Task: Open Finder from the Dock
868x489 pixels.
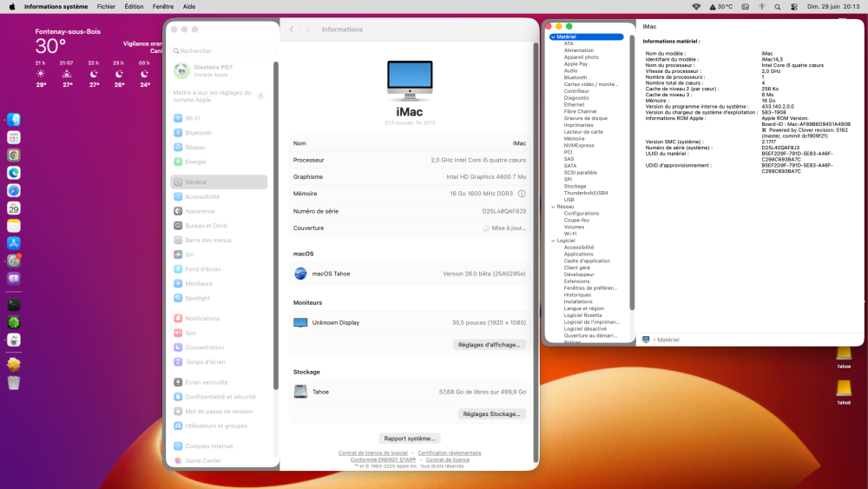Action: click(14, 120)
